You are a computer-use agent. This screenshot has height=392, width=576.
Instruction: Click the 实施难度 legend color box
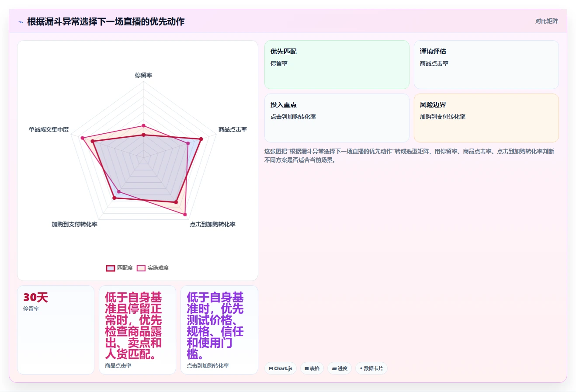[141, 268]
